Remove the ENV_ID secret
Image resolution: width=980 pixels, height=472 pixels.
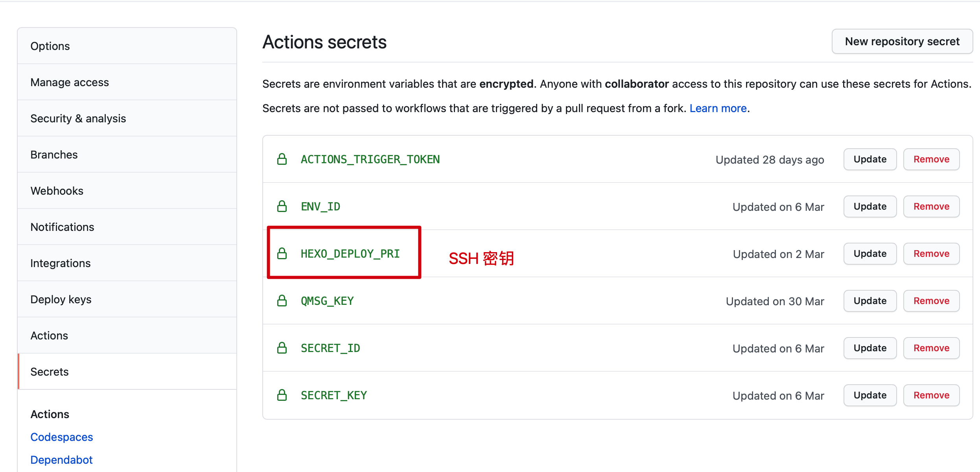(931, 206)
